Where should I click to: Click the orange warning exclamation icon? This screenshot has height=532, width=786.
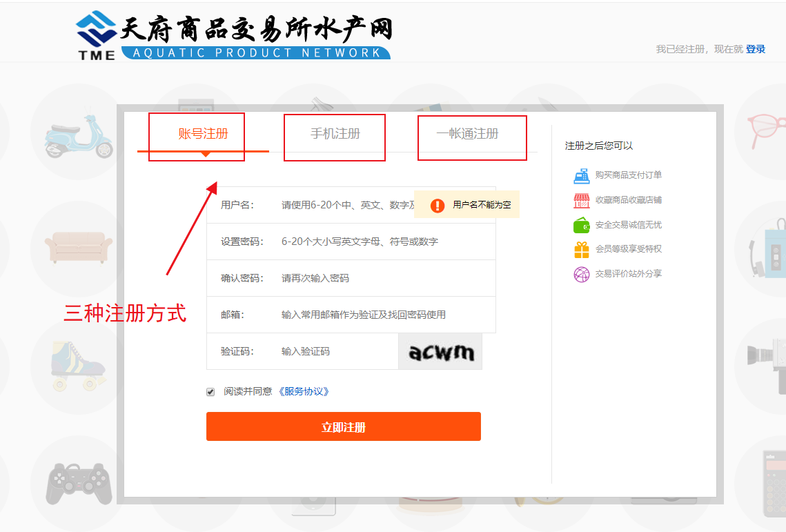tap(438, 205)
